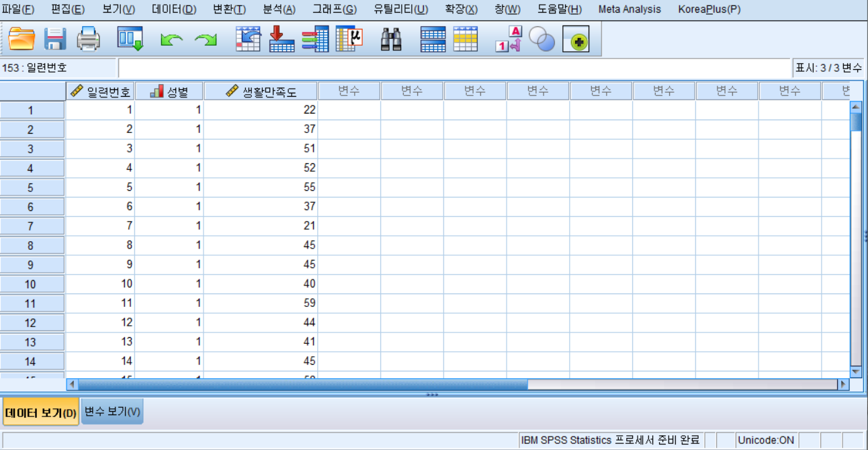Recall recently used dialogs icon
The width and height of the screenshot is (868, 450).
[x=130, y=39]
